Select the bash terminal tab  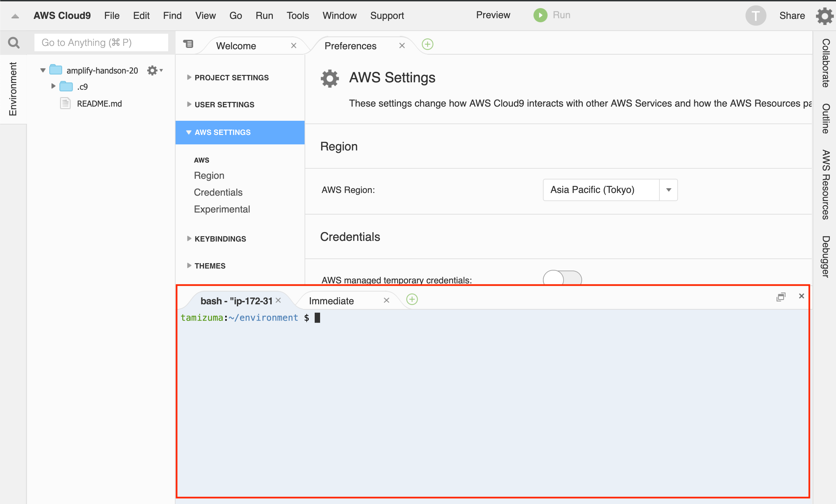coord(236,301)
